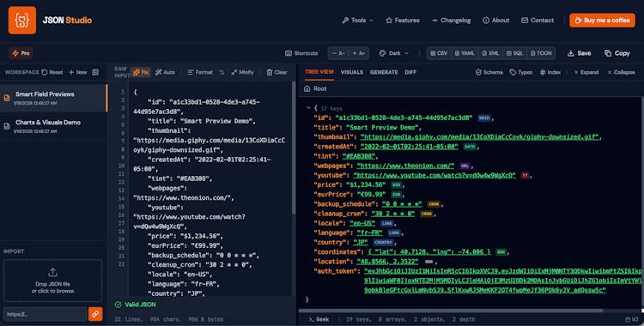This screenshot has height=326, width=644.
Task: Toggle the Index display
Action: click(550, 72)
